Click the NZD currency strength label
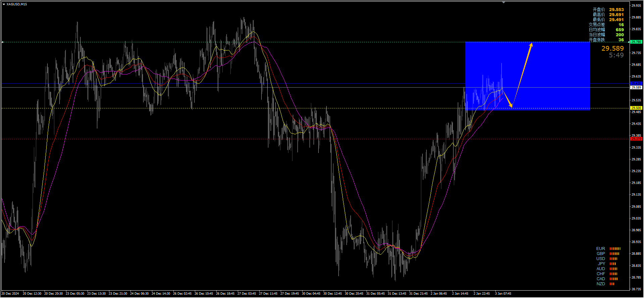644x298 pixels. [601, 284]
